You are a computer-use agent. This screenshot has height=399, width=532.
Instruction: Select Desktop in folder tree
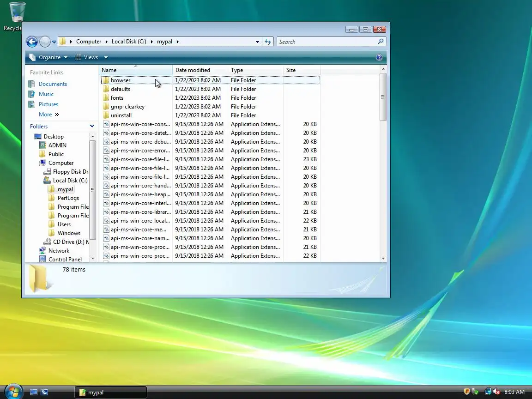[53, 136]
